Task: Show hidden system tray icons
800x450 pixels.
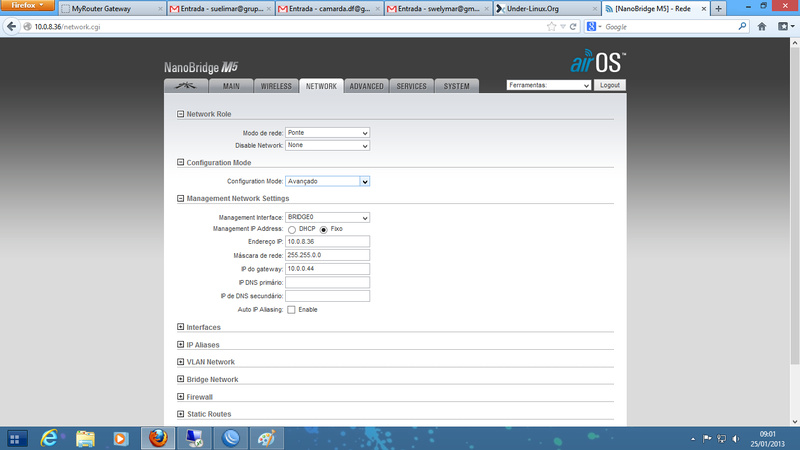Action: pyautogui.click(x=693, y=439)
